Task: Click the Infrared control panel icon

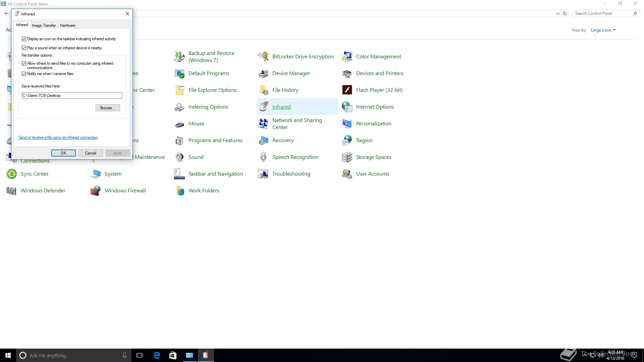Action: tap(263, 107)
